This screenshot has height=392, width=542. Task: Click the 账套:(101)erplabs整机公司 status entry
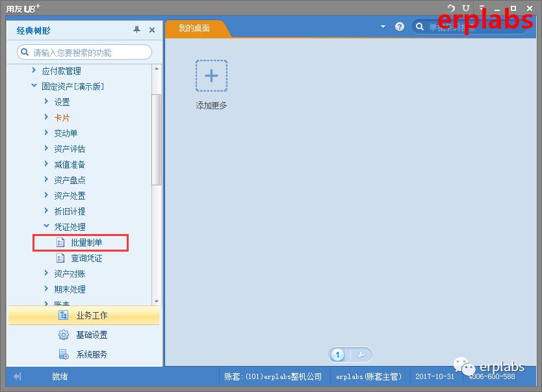click(273, 376)
